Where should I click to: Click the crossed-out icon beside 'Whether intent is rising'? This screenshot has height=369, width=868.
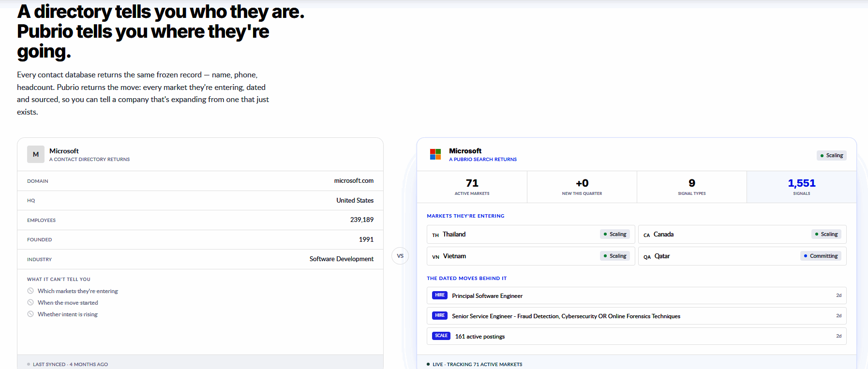coord(30,314)
